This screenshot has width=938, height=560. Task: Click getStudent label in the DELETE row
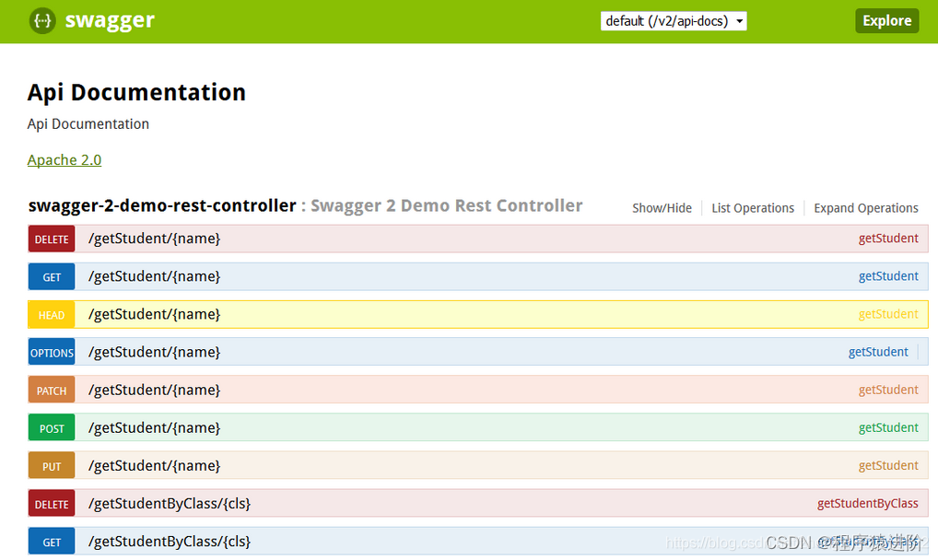point(888,239)
